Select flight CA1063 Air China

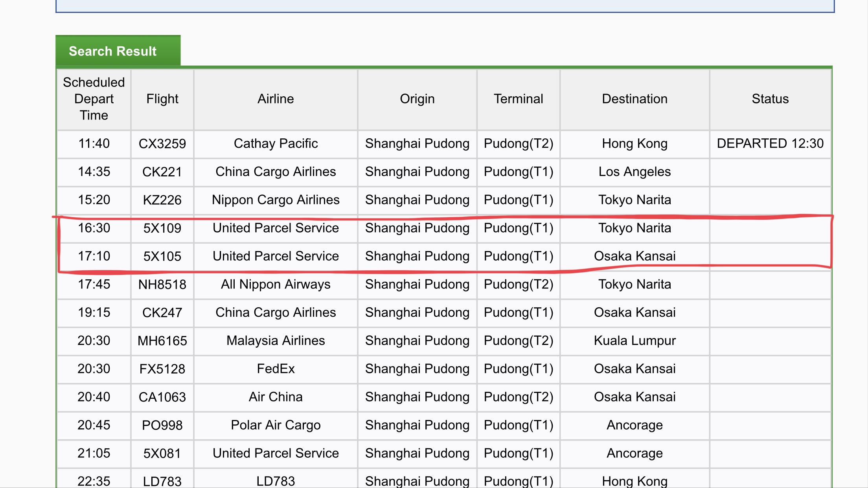point(162,397)
